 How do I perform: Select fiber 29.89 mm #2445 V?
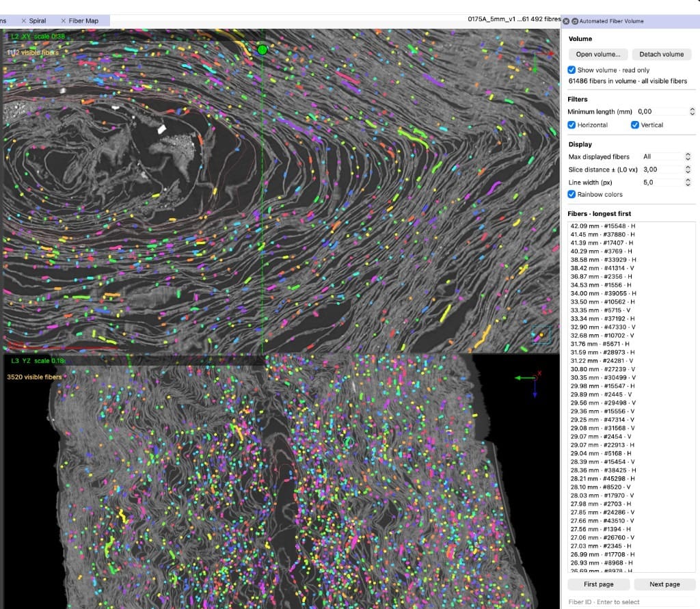(631, 394)
